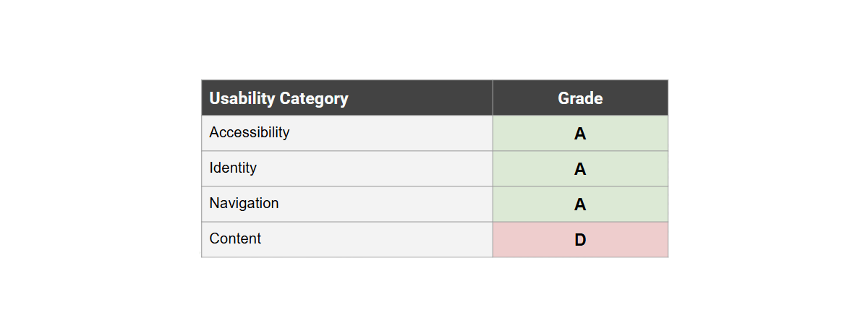Select the green Navigation grade cell
The width and height of the screenshot is (868, 336).
pos(580,204)
